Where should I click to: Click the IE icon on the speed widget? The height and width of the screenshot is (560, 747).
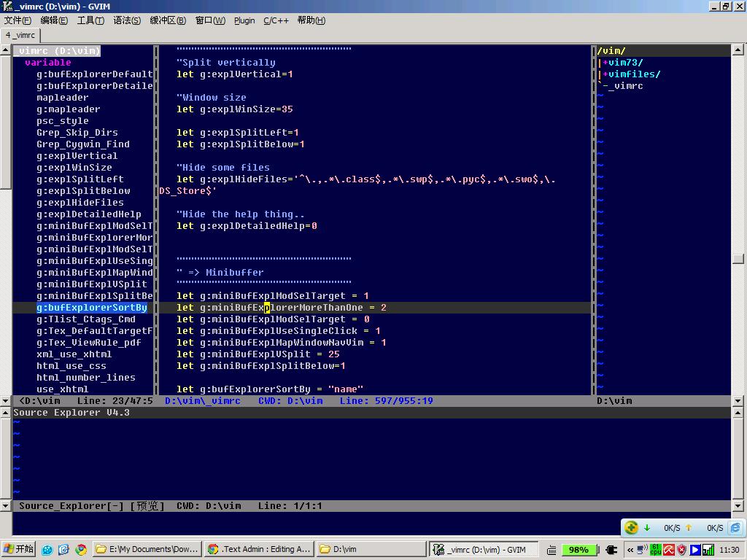coord(735,528)
